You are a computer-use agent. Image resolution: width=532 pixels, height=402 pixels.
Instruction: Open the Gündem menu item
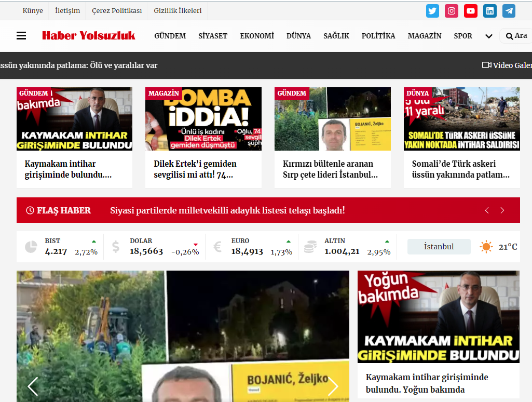[170, 36]
